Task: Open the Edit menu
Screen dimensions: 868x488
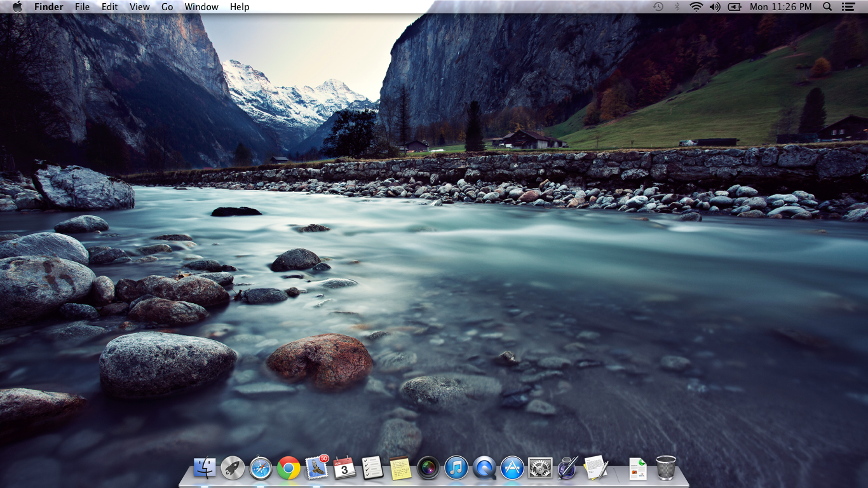Action: point(110,6)
